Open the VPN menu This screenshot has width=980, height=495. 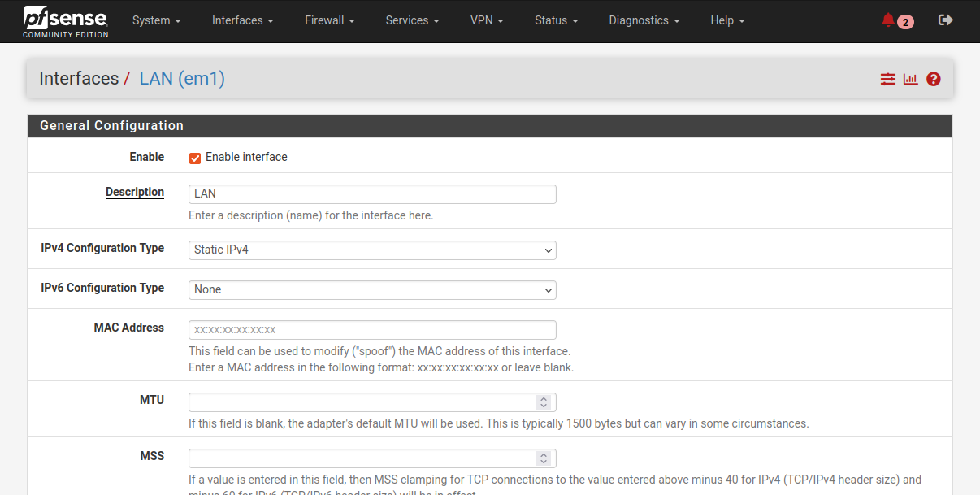(487, 20)
